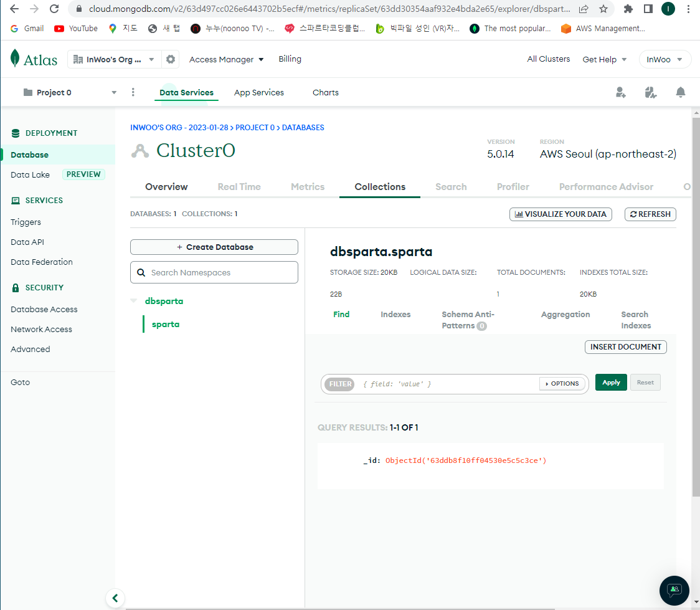This screenshot has height=610, width=700.
Task: Open Database Access in the sidebar
Action: point(44,309)
